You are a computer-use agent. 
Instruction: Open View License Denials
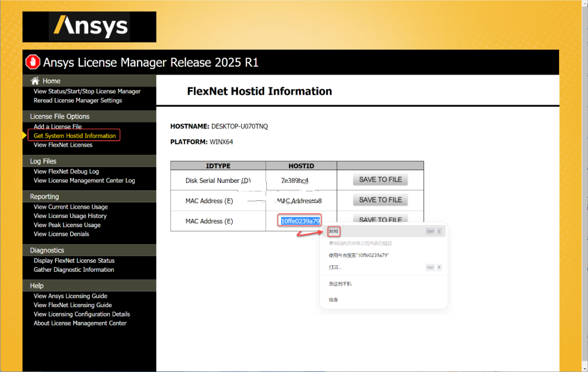61,234
